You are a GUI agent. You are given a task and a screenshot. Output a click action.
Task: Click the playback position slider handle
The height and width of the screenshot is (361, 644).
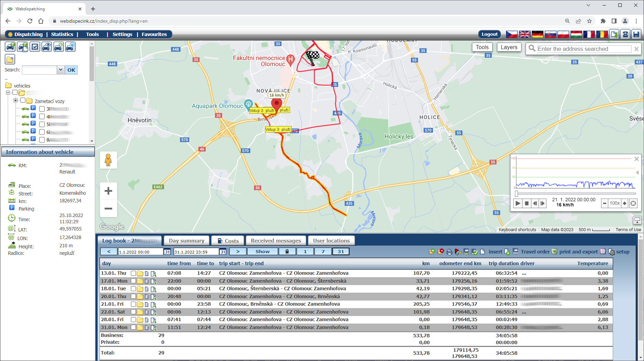pos(516,194)
